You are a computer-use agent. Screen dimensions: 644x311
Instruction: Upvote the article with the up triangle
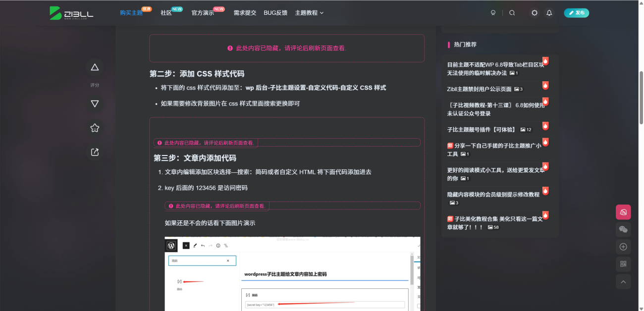click(94, 67)
